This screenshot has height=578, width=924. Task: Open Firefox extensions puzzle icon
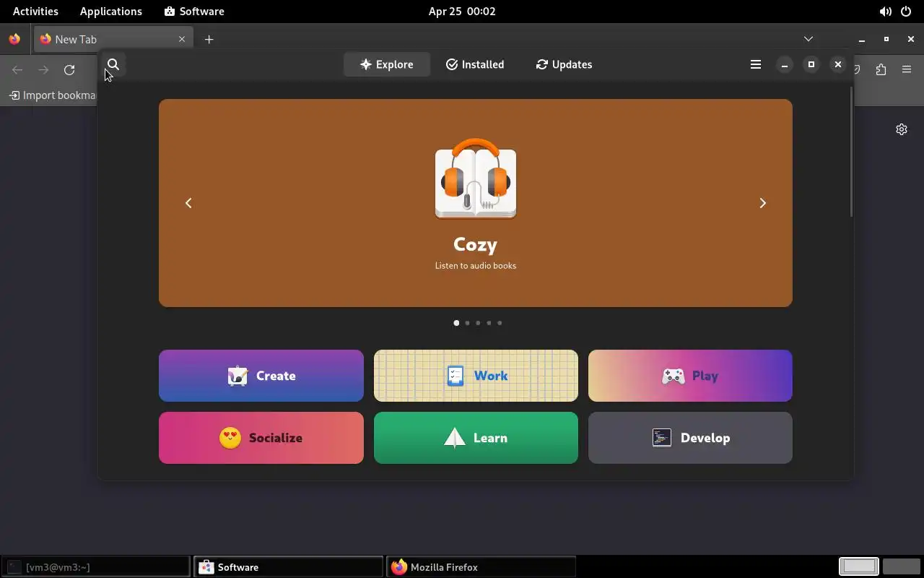[881, 70]
